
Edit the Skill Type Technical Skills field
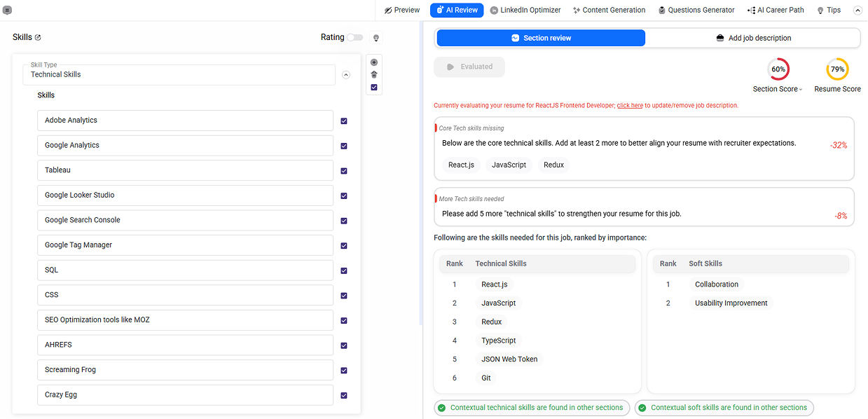click(179, 74)
